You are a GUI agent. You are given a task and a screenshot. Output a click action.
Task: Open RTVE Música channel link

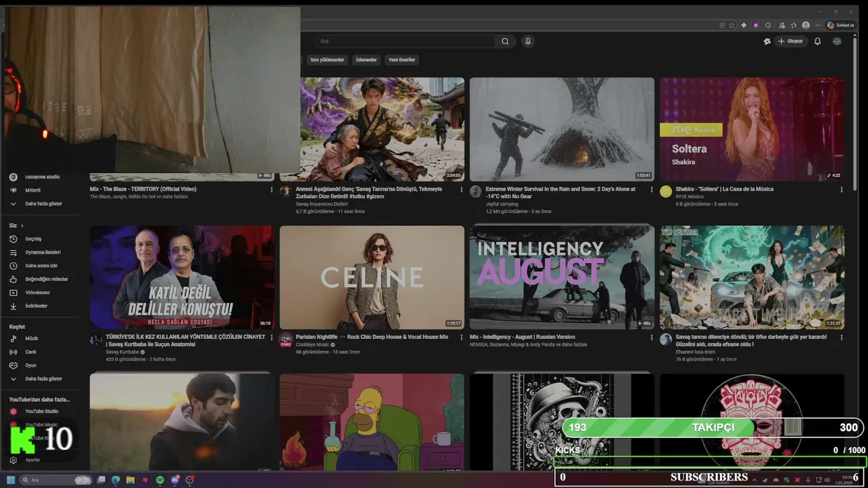[690, 197]
